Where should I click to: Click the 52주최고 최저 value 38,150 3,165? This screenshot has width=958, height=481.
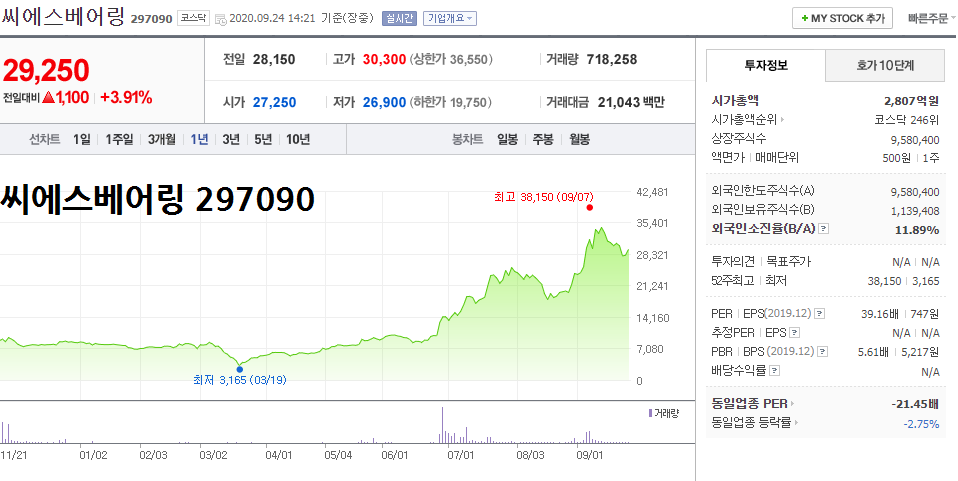(904, 281)
